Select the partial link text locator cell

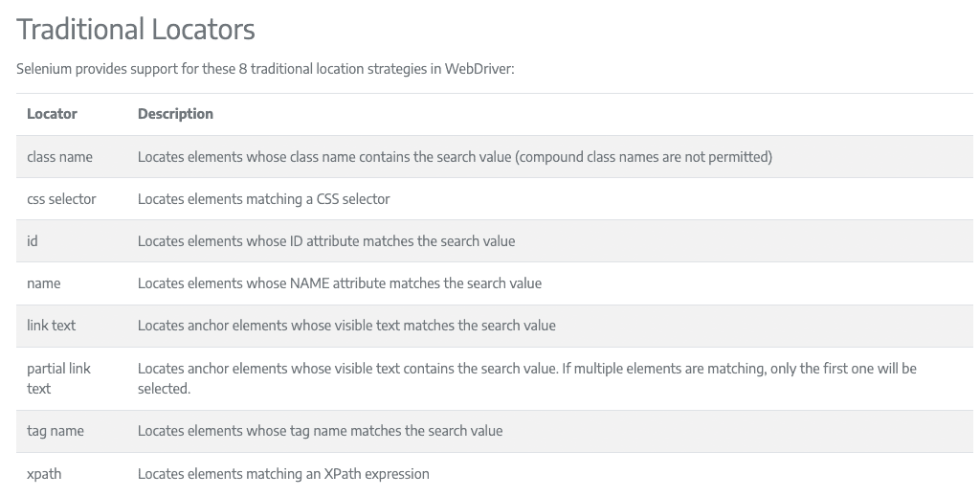tap(58, 378)
